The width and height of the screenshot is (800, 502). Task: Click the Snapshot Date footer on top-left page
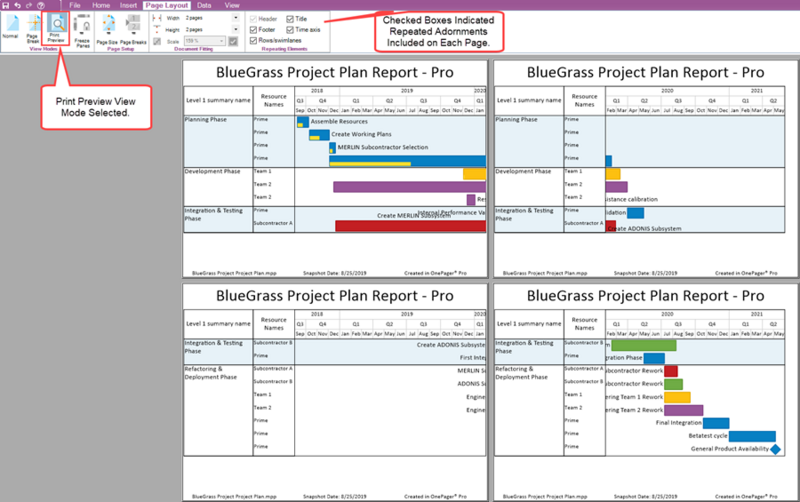click(x=335, y=273)
